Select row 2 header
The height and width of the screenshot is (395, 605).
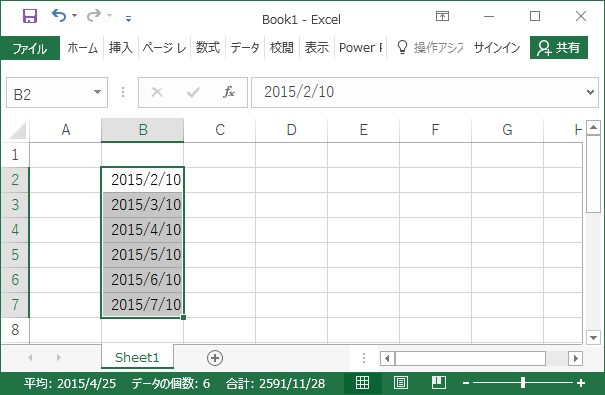[15, 180]
